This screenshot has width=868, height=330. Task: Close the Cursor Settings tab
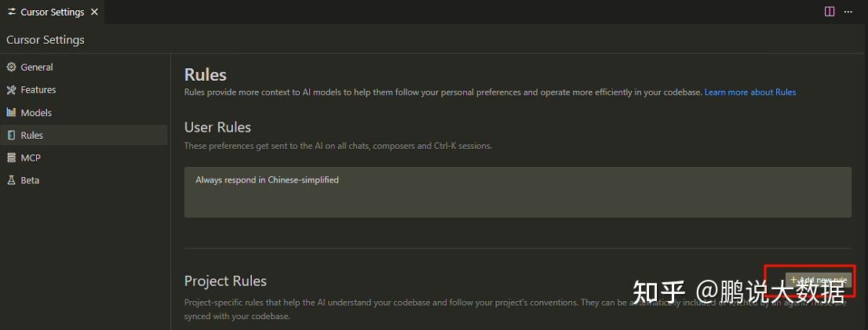pos(94,13)
